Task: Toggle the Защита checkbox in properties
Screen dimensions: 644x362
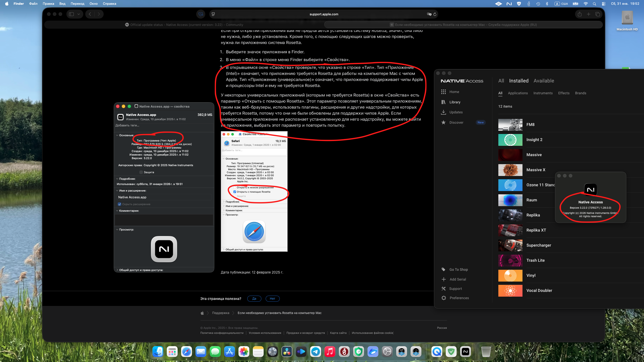Action: point(141,172)
